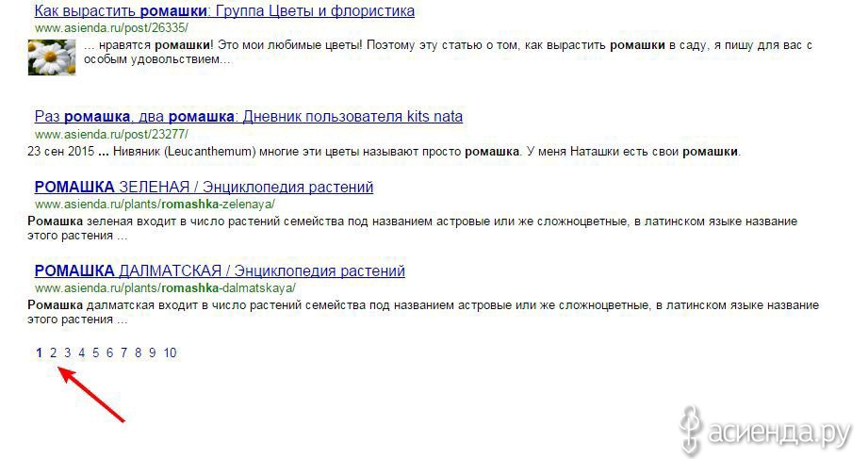Image resolution: width=868 pixels, height=459 pixels.
Task: Go to results page 8
Action: pos(138,352)
